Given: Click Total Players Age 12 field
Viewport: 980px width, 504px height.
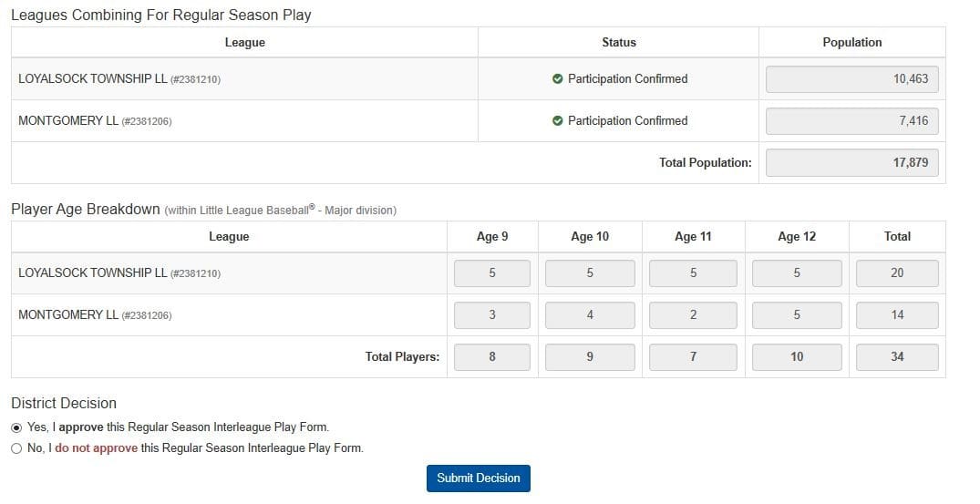Looking at the screenshot, I should coord(797,357).
